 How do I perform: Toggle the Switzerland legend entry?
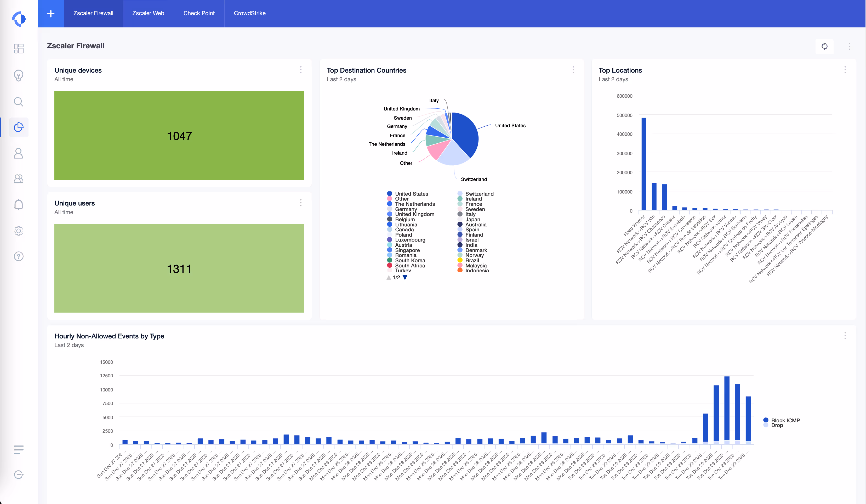[x=480, y=194]
